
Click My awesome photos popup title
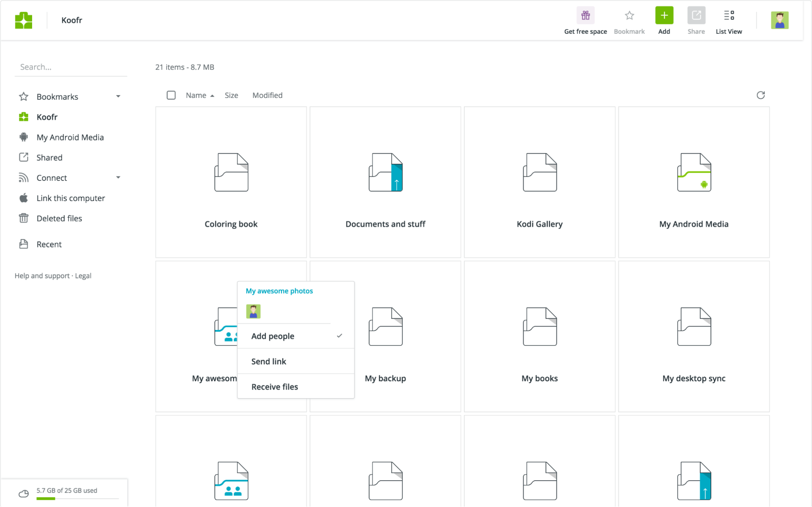[x=279, y=291]
